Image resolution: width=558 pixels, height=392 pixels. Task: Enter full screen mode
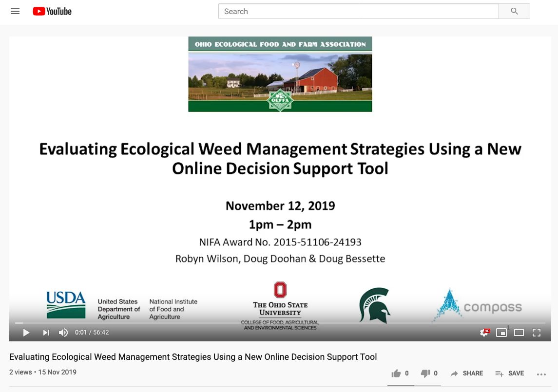coord(536,332)
